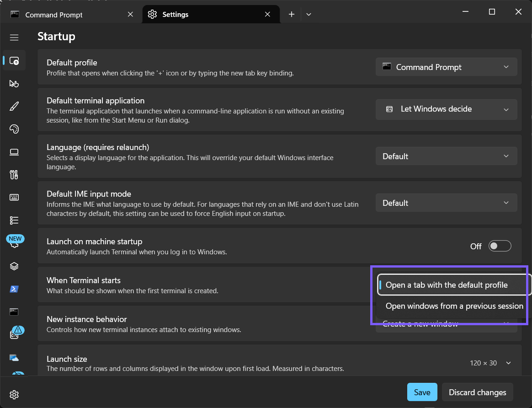Click the Off label beside the startup toggle
Viewport: 532px width, 408px height.
tap(476, 246)
